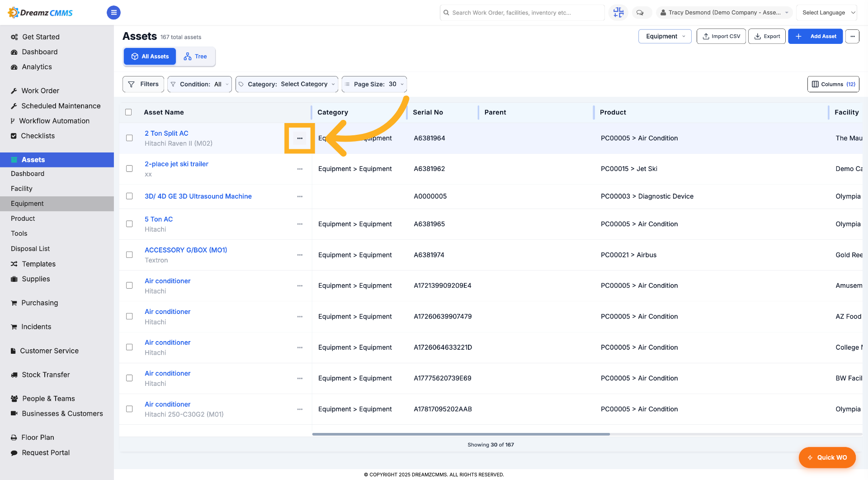Viewport: 868px width, 480px height.
Task: Open row actions for Hitachi 250-C30G2 row
Action: click(300, 409)
